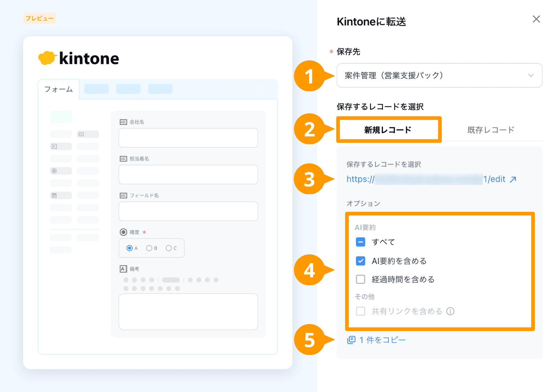The height and width of the screenshot is (392, 560).
Task: Check 共有リンクを含める checkbox
Action: click(361, 311)
